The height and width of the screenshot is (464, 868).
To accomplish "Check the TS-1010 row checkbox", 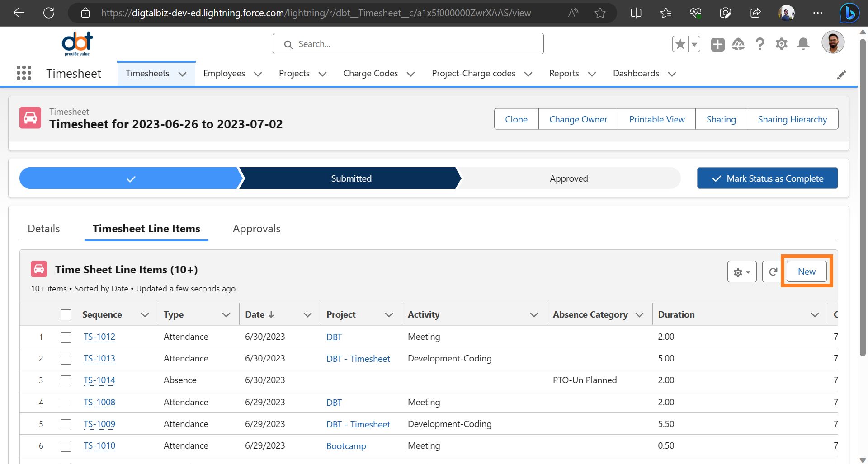I will point(66,446).
